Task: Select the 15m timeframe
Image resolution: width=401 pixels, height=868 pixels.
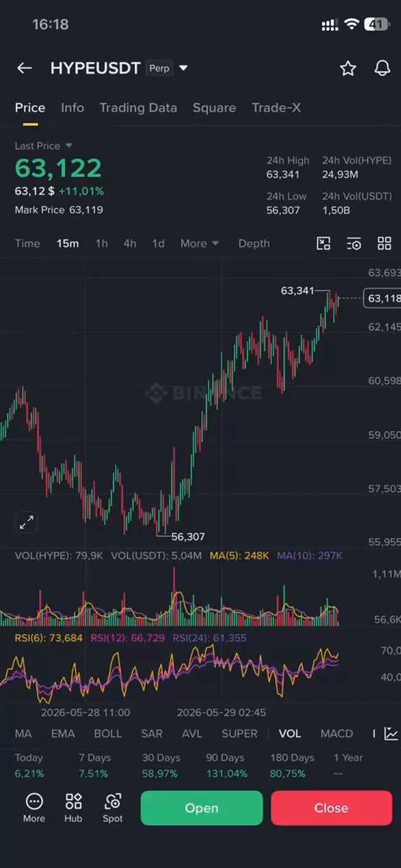Action: tap(68, 244)
